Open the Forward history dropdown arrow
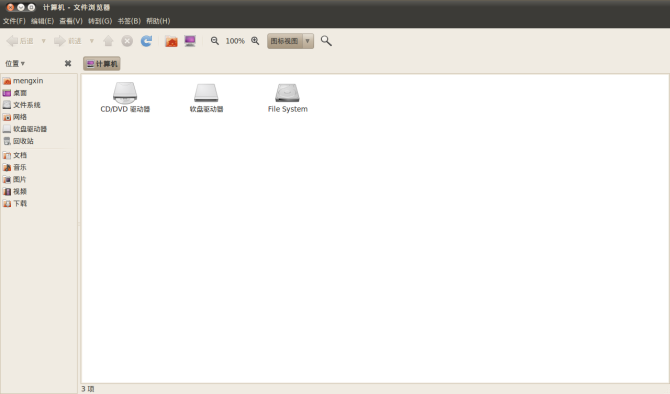This screenshot has width=670, height=394. coord(91,41)
